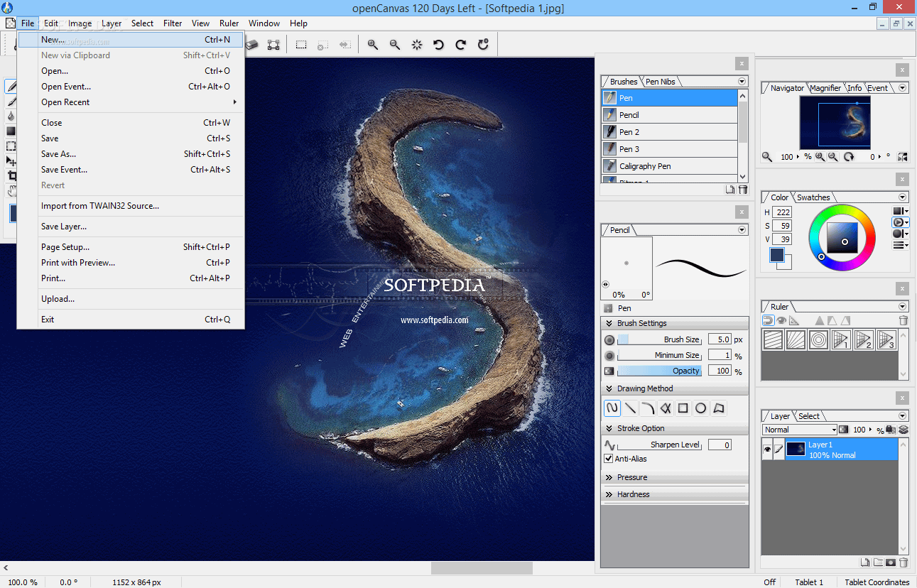Toggle ruler snap magnet icon
This screenshot has height=588, width=917.
click(x=769, y=320)
